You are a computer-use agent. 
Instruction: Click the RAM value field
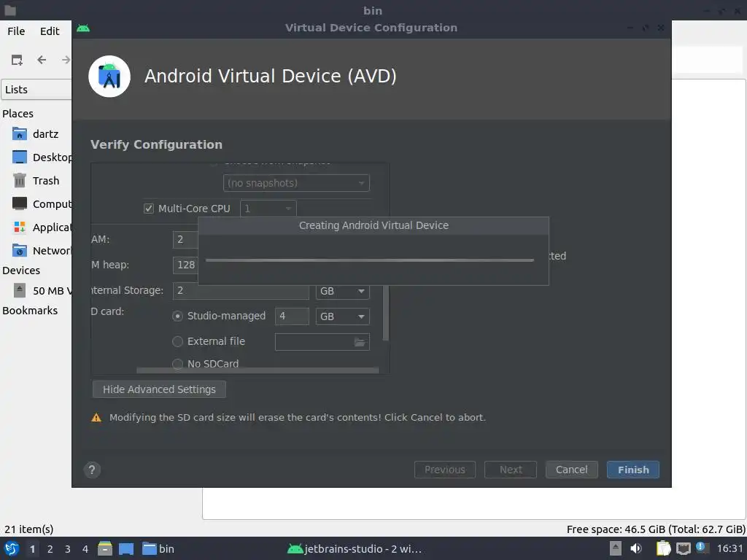point(185,239)
